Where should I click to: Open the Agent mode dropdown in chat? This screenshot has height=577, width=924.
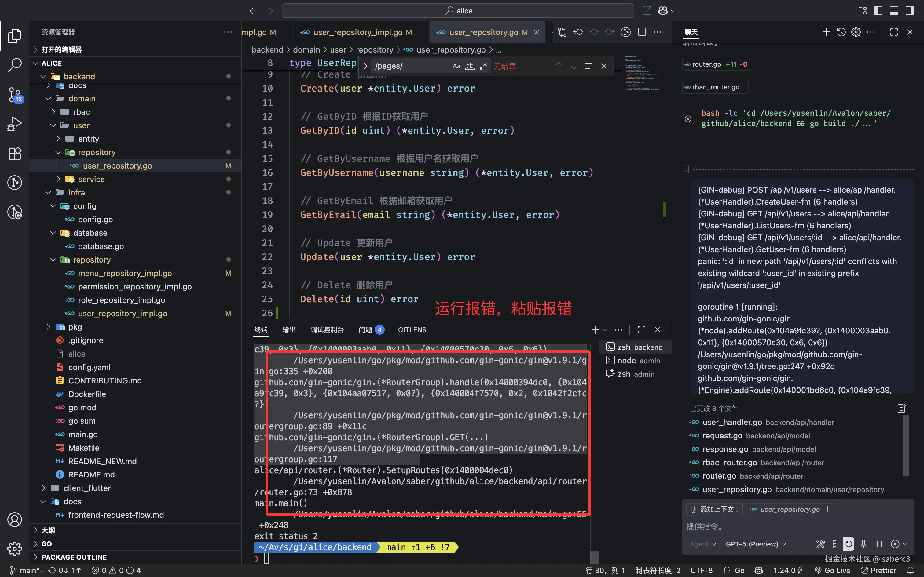click(702, 544)
